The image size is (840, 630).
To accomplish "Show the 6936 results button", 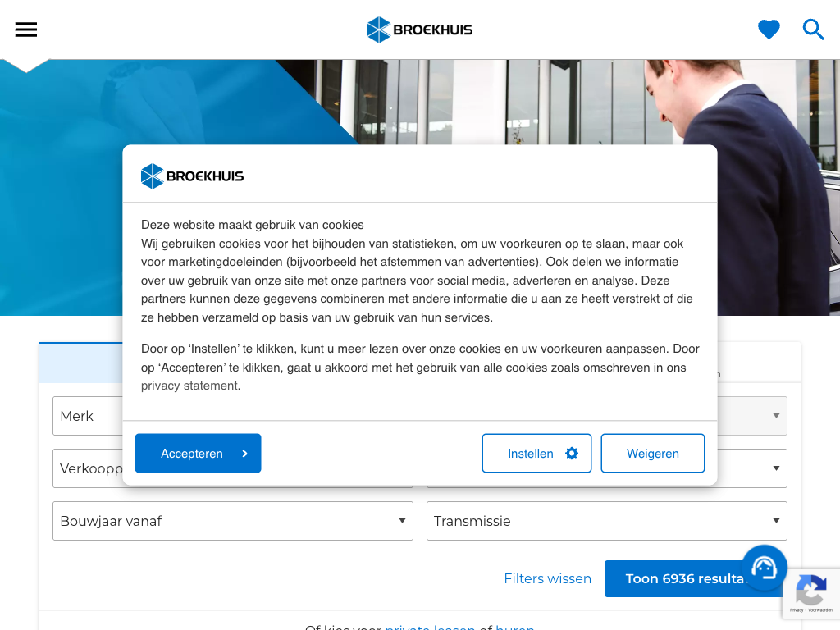I will 686,578.
